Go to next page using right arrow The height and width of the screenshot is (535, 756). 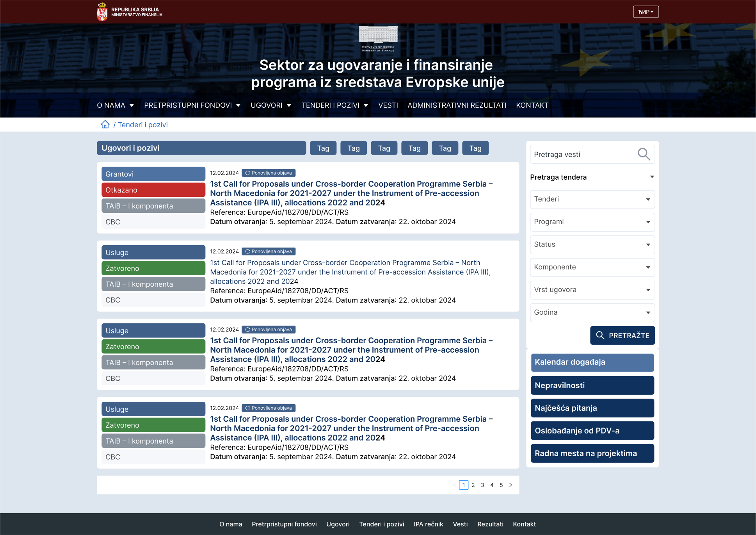coord(511,485)
